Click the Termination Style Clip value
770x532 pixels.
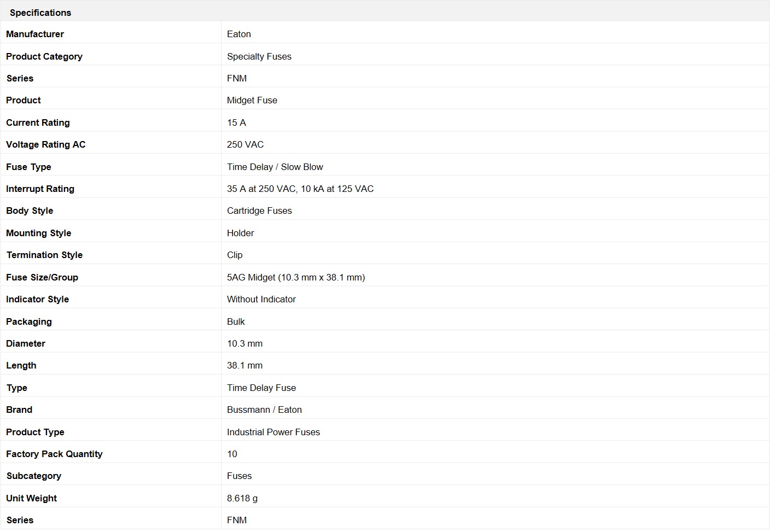(x=235, y=255)
